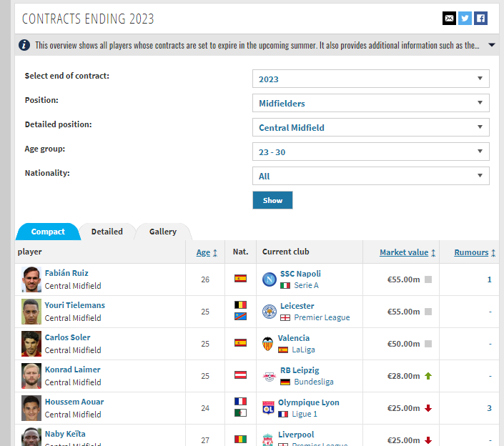Click Spain flag in Carlos Soler nationality cell
The image size is (504, 446).
(x=240, y=342)
